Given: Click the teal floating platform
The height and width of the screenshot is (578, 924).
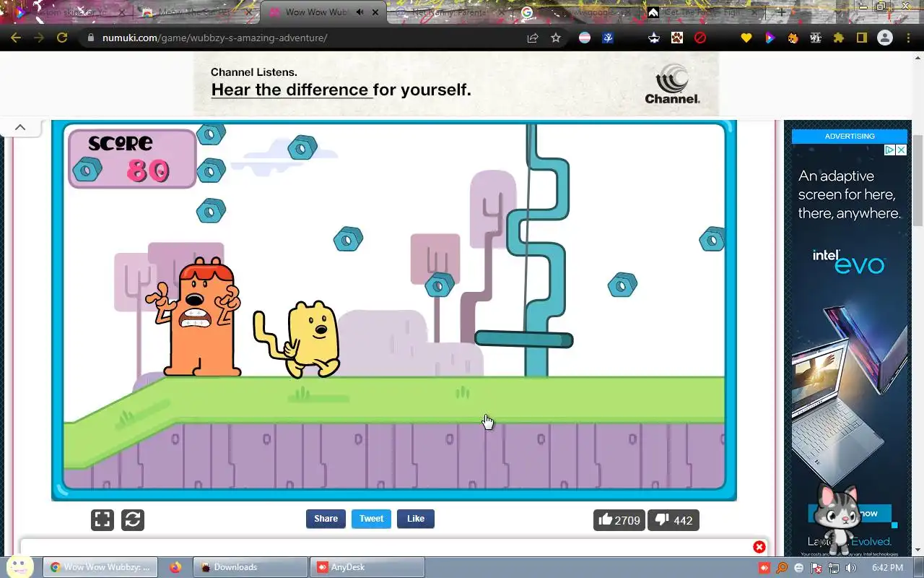Looking at the screenshot, I should (523, 339).
